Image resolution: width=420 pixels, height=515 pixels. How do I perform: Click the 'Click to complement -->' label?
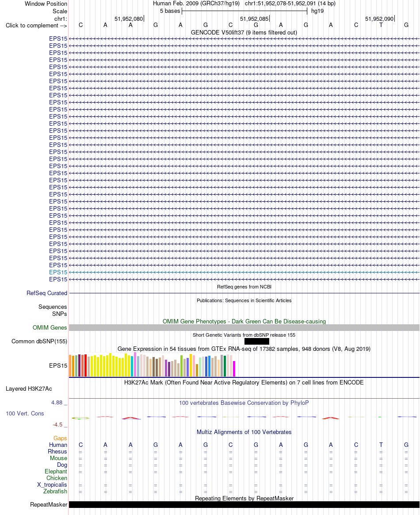tap(36, 26)
